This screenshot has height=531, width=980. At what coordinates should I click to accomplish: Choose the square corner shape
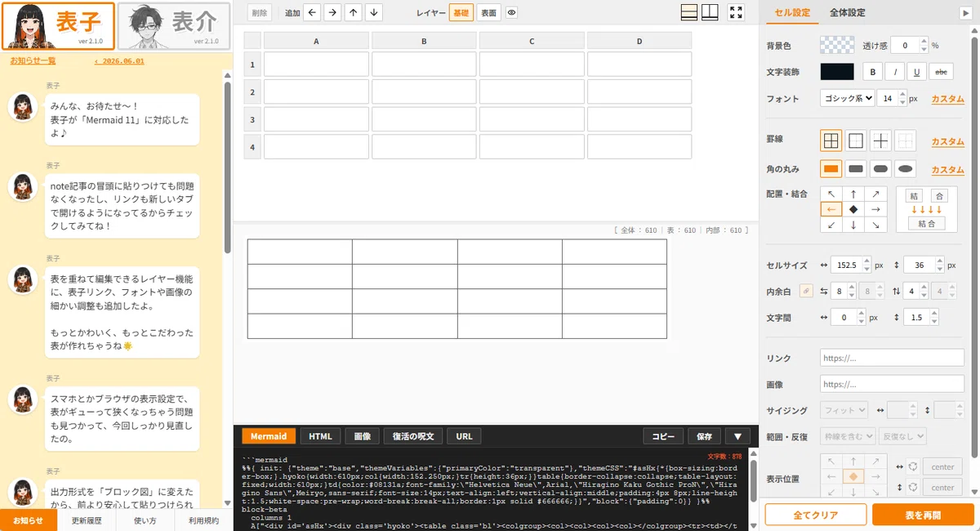pyautogui.click(x=831, y=169)
